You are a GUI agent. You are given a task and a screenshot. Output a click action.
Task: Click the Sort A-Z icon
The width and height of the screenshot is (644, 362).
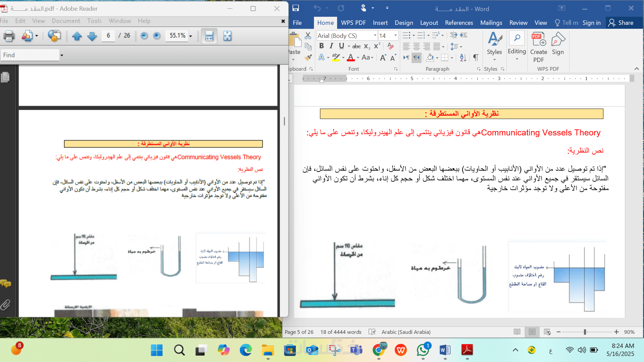pos(463,58)
